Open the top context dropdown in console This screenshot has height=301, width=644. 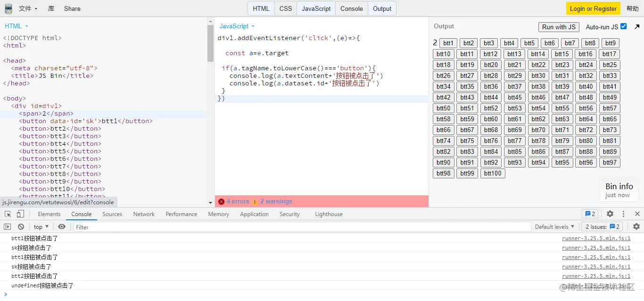(41, 227)
